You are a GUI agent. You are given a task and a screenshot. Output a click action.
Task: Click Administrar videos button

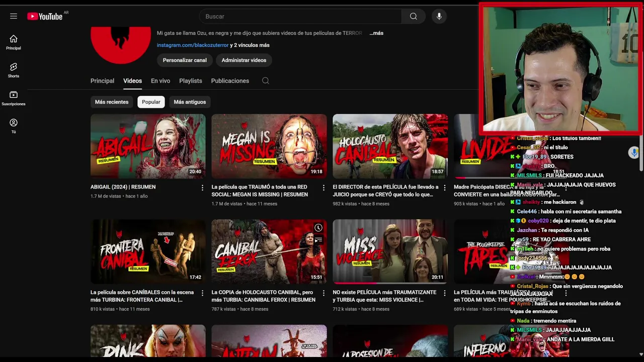point(244,60)
